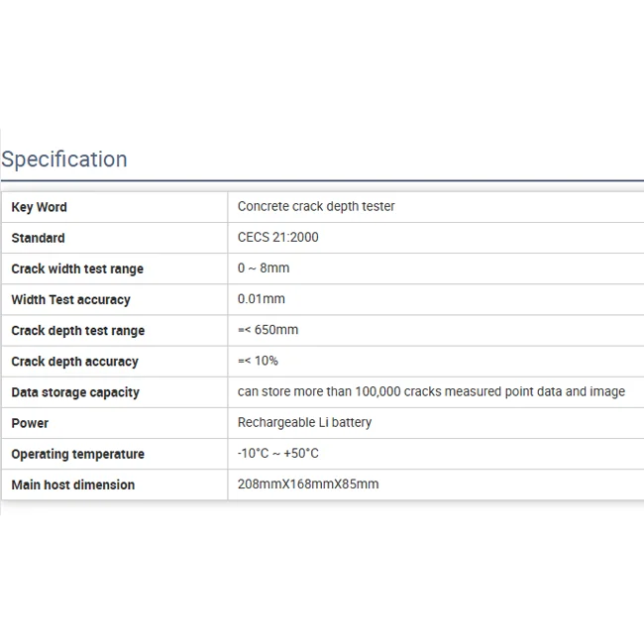The image size is (644, 644).
Task: Select the Power row label
Action: tap(30, 423)
